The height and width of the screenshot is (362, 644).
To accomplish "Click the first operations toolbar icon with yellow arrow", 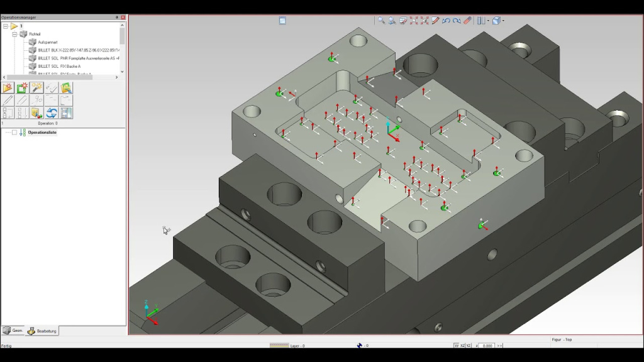I will pos(8,88).
